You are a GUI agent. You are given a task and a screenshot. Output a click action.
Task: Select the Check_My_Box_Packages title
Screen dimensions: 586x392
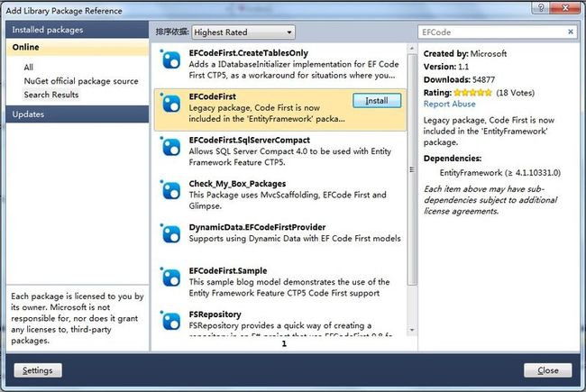(x=237, y=184)
